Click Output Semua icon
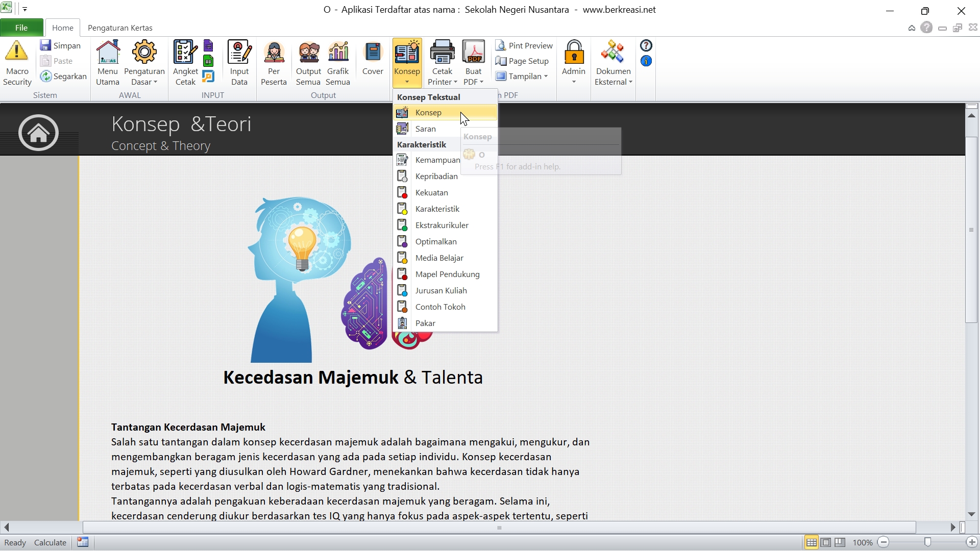Screen dimensions: 980x551 [308, 52]
